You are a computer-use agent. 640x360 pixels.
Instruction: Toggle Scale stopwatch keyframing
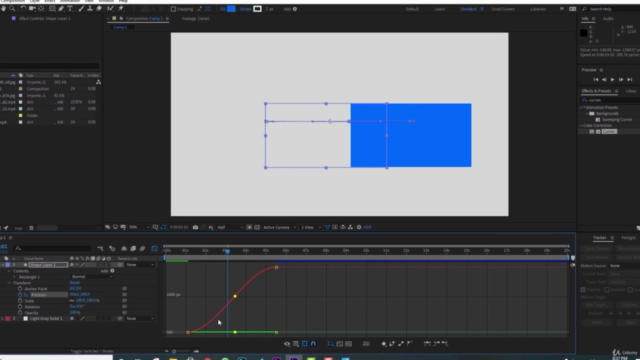click(20, 301)
